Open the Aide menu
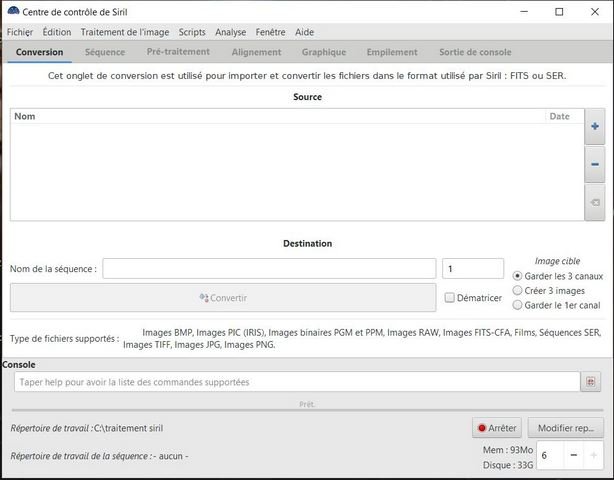Viewport: 614px width, 480px height. [305, 32]
